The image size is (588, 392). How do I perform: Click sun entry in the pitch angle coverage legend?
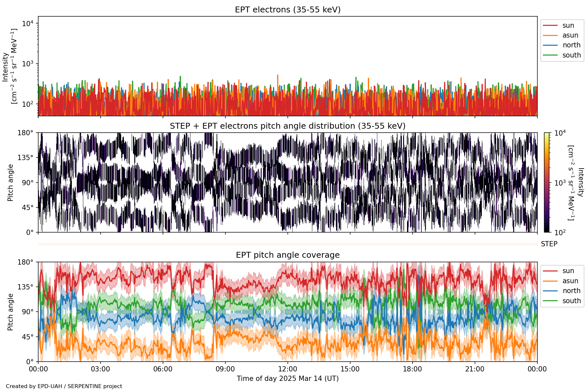pos(568,271)
